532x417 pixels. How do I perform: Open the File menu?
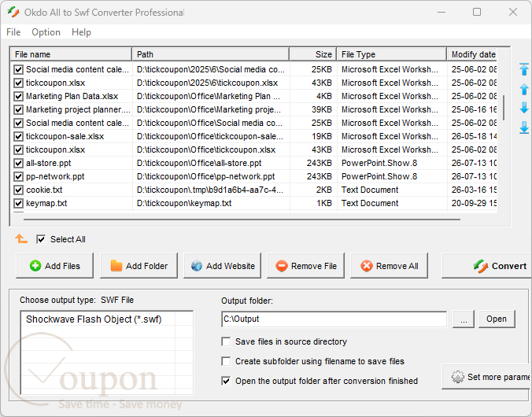13,32
